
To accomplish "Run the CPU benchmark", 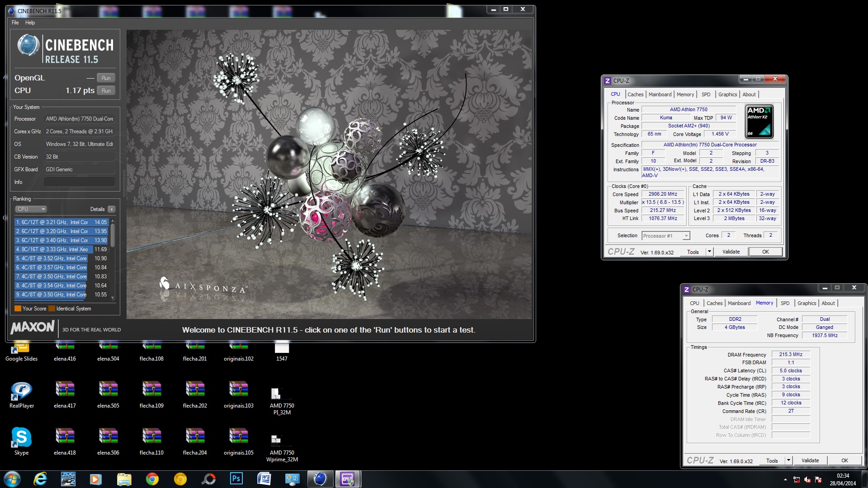I will point(106,90).
